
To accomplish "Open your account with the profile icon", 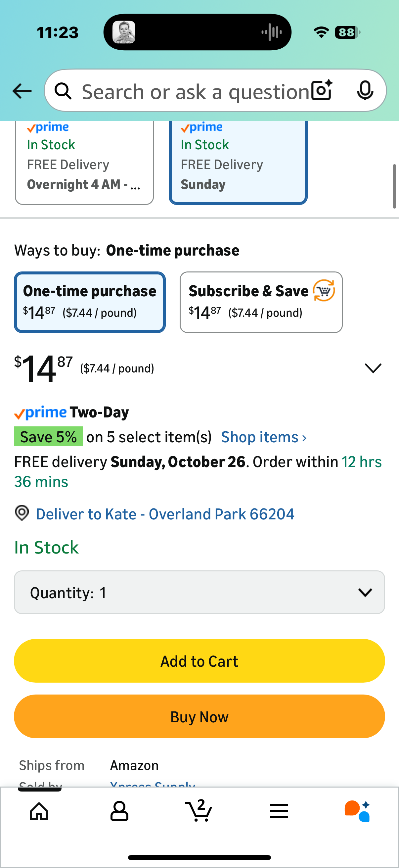I will point(119,811).
